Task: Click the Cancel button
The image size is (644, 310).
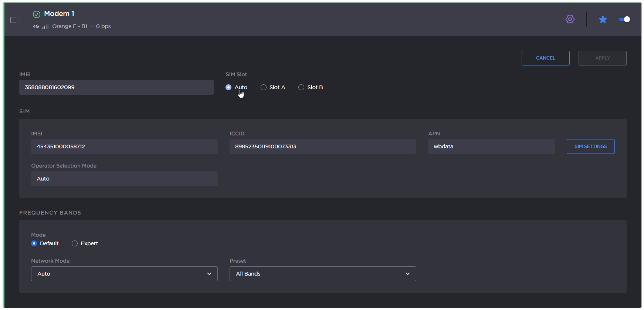Action: (x=545, y=58)
